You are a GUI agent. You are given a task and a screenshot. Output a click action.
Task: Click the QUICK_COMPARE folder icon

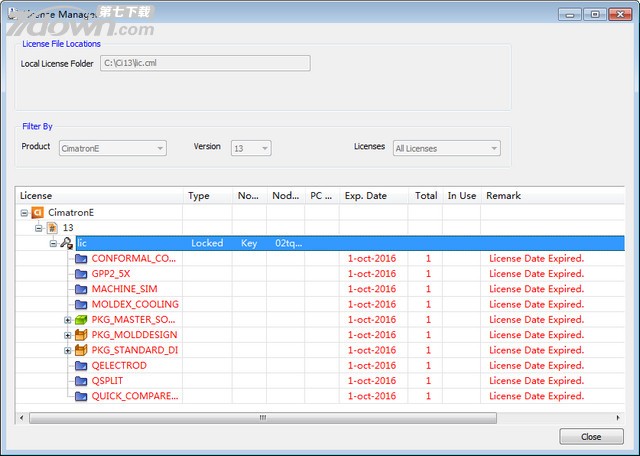tap(81, 396)
